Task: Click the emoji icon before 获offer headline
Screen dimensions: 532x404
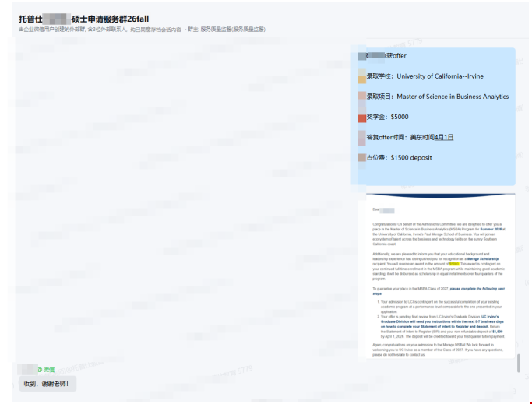Action: click(362, 56)
